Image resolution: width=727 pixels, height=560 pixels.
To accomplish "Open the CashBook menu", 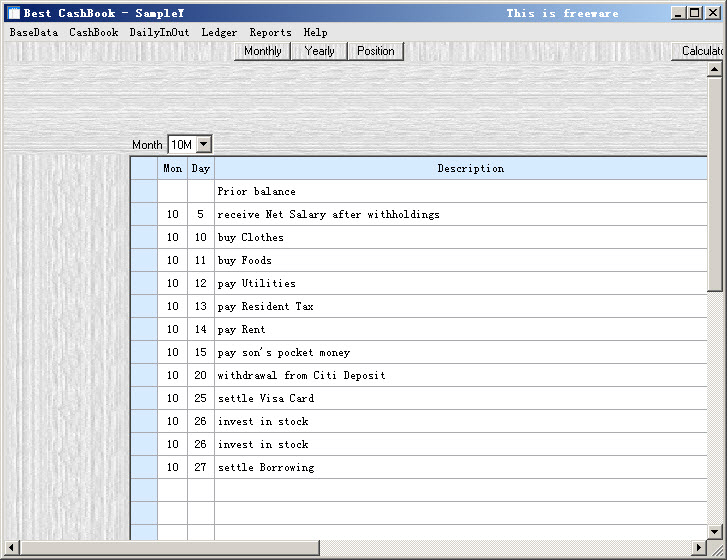I will [94, 32].
